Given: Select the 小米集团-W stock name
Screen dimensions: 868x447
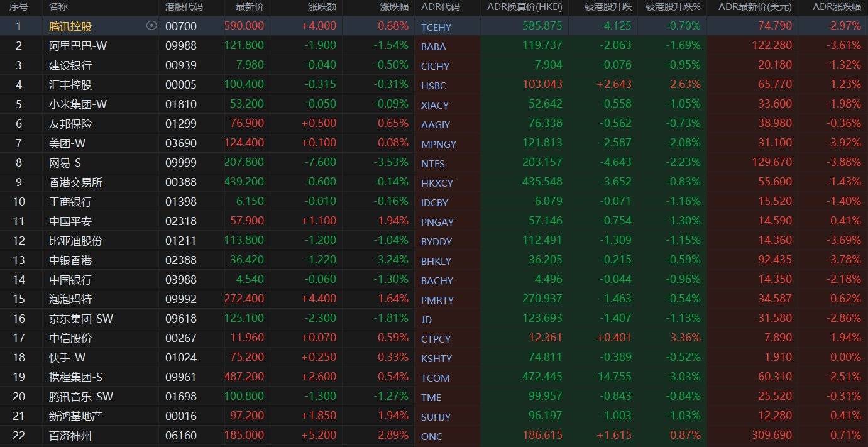Looking at the screenshot, I should pos(78,104).
